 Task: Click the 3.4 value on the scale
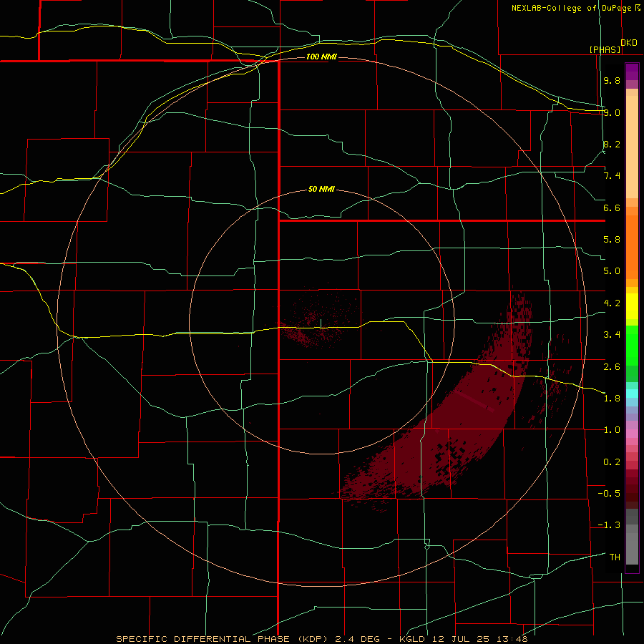pyautogui.click(x=612, y=335)
